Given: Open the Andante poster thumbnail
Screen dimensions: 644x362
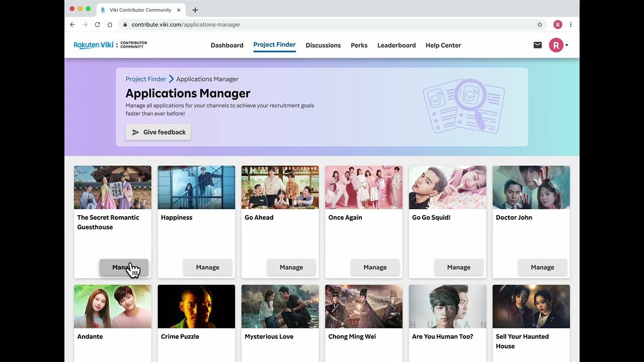Looking at the screenshot, I should 113,307.
